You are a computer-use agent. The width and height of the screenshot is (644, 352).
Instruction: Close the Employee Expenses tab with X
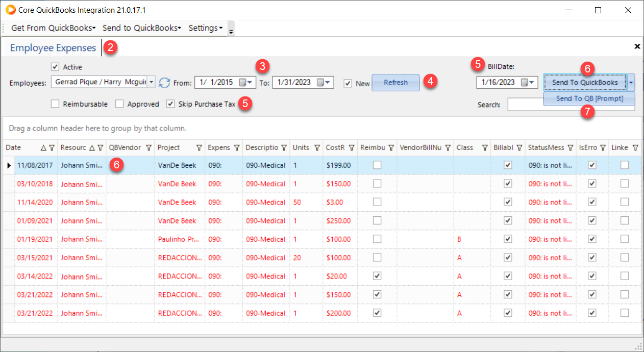[637, 46]
